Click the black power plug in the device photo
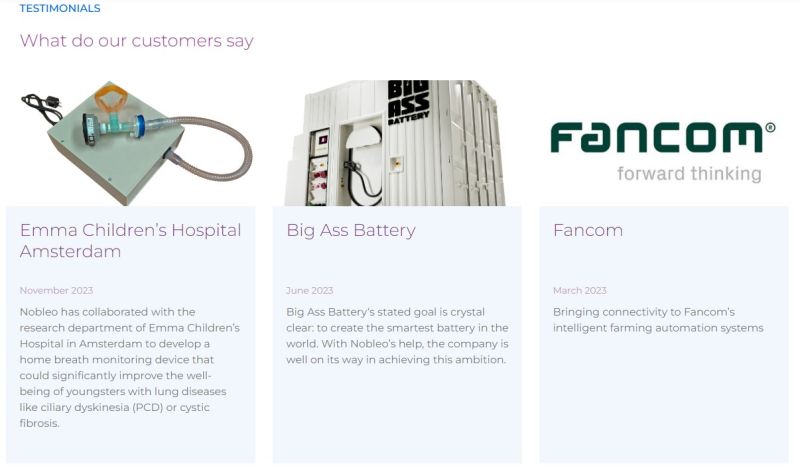The height and width of the screenshot is (468, 800). pos(40,104)
